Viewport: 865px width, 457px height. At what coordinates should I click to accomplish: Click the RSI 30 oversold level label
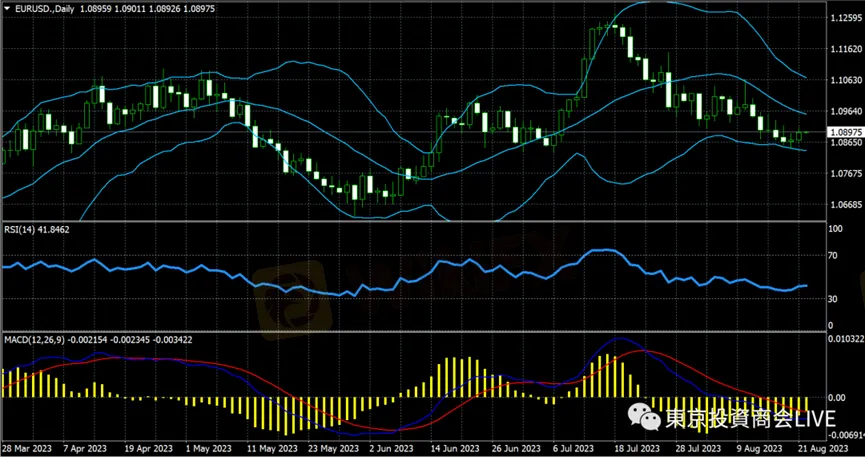click(x=831, y=299)
